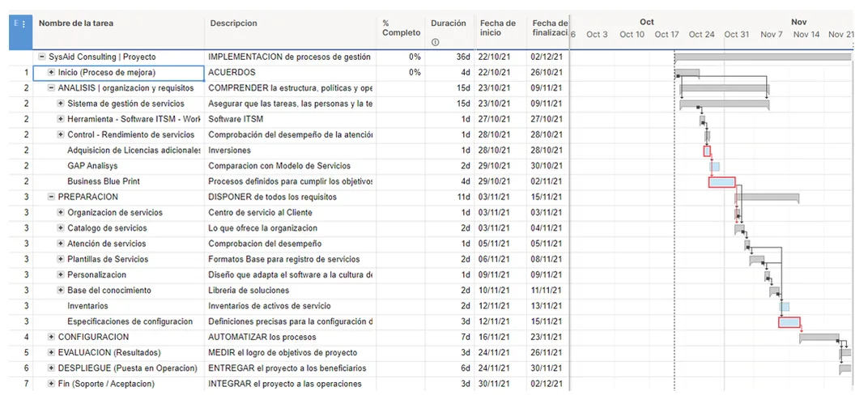Image resolution: width=868 pixels, height=412 pixels.
Task: Expand Fin (Soporte / Aceptacion)
Action: 52,383
